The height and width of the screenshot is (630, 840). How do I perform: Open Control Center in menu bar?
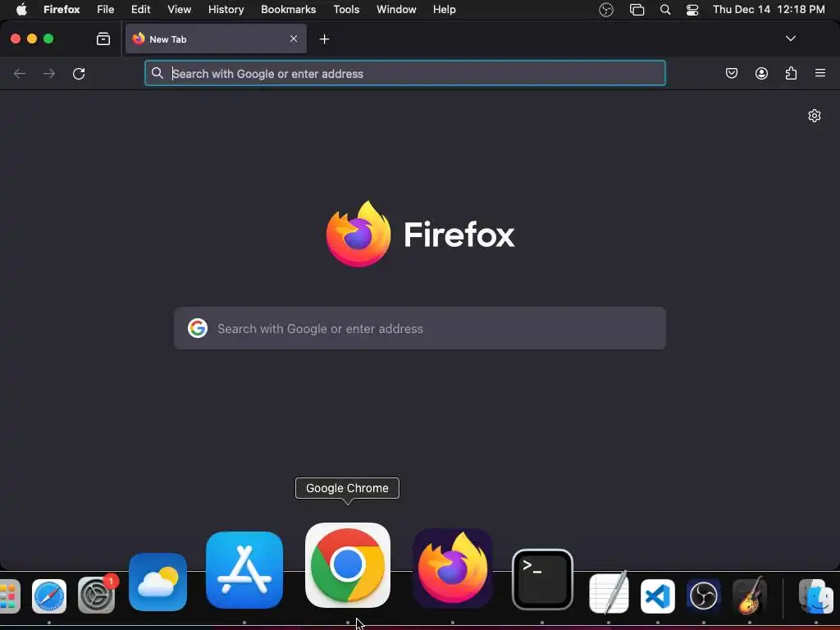coord(692,10)
